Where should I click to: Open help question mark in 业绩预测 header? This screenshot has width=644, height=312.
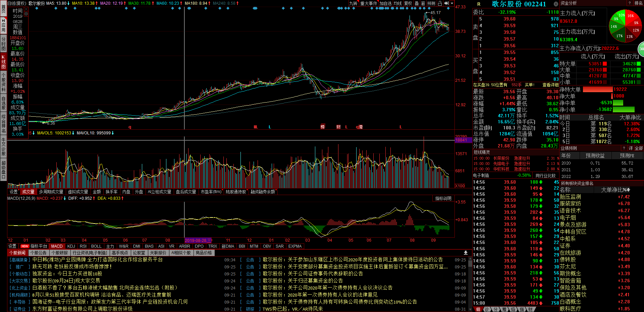point(624,148)
